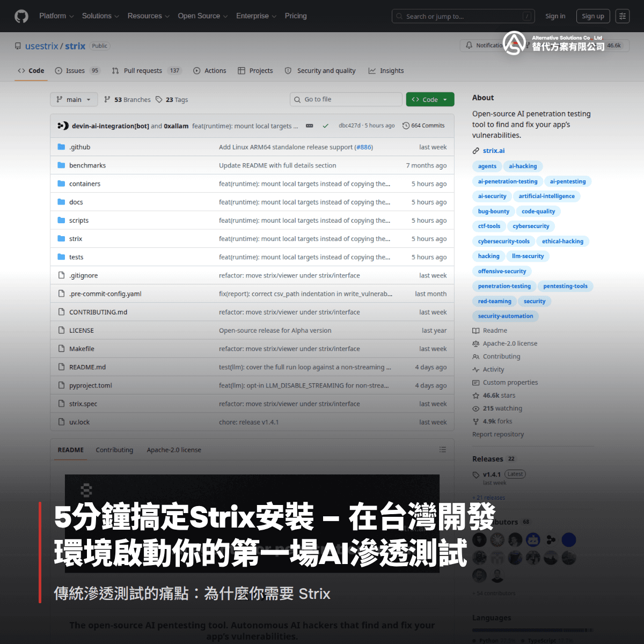This screenshot has height=644, width=644.
Task: Switch to the Issues tab
Action: point(77,71)
